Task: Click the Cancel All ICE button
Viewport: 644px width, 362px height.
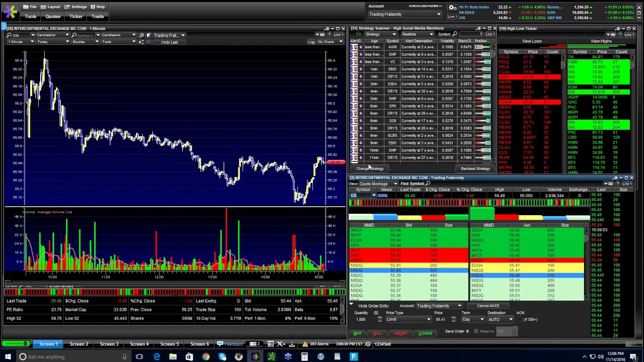Action: 488,306
